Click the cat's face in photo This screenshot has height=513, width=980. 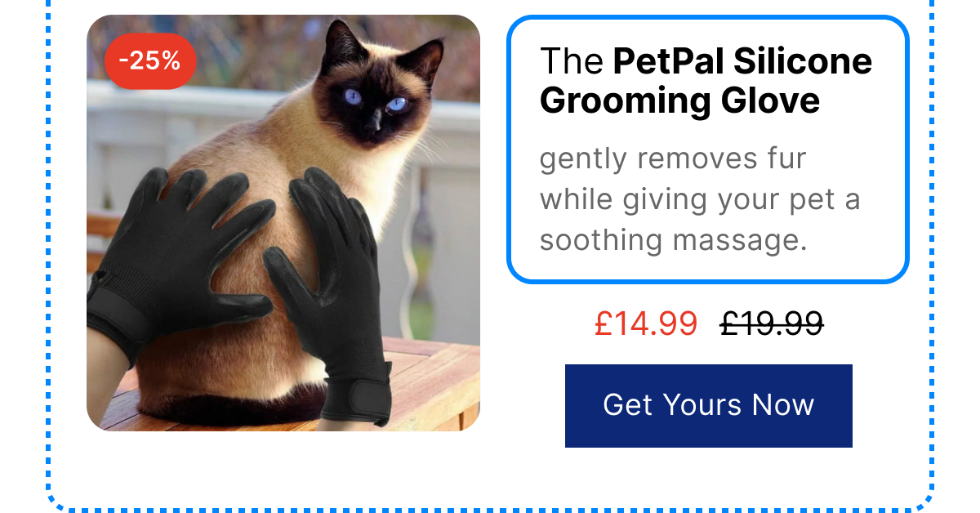click(x=375, y=91)
